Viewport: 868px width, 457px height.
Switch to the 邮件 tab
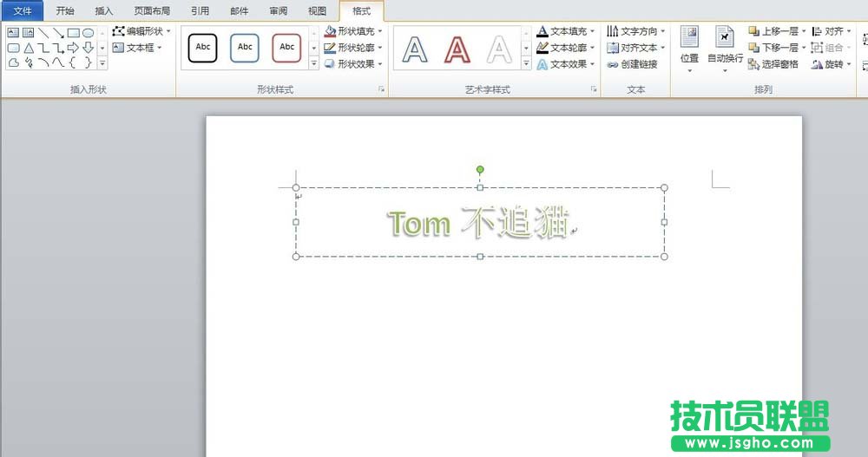pyautogui.click(x=240, y=10)
